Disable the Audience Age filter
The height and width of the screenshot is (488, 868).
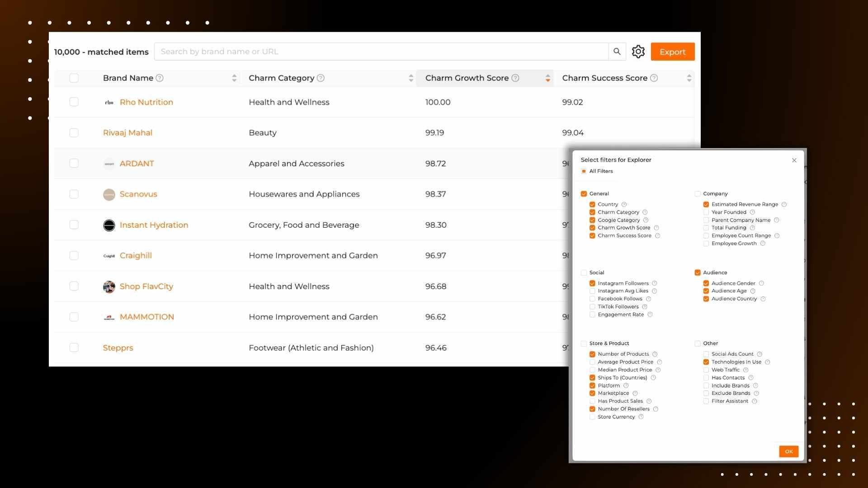(x=706, y=291)
